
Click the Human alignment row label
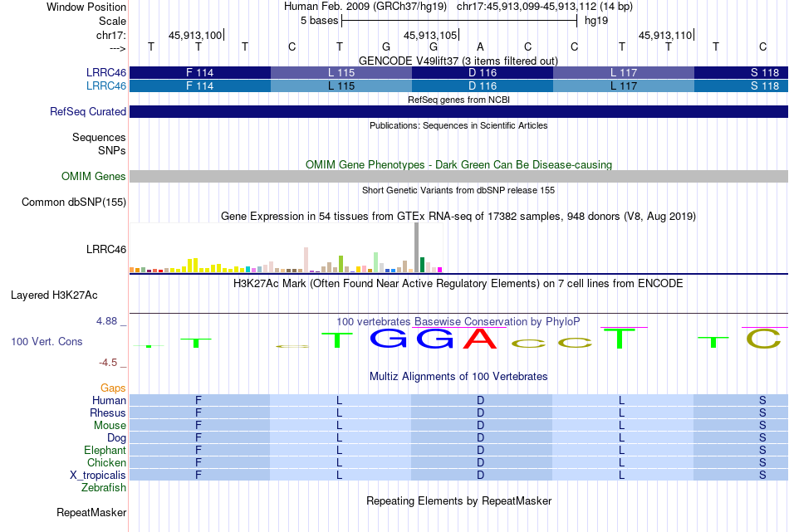tap(109, 400)
